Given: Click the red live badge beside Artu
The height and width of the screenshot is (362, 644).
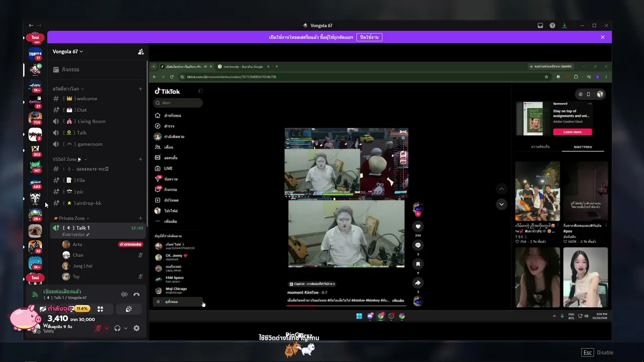Looking at the screenshot, I should [130, 244].
